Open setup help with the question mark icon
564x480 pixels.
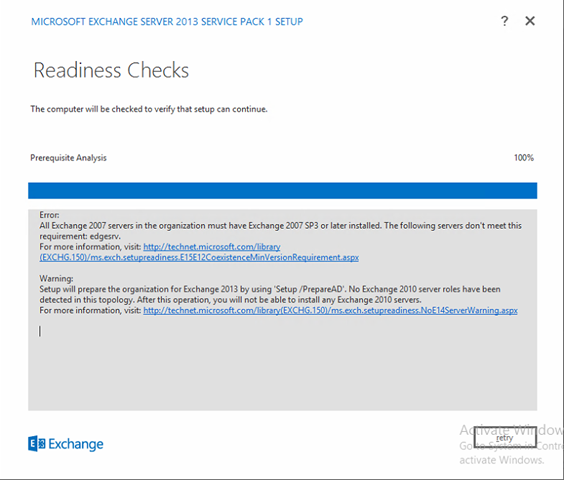click(x=504, y=21)
